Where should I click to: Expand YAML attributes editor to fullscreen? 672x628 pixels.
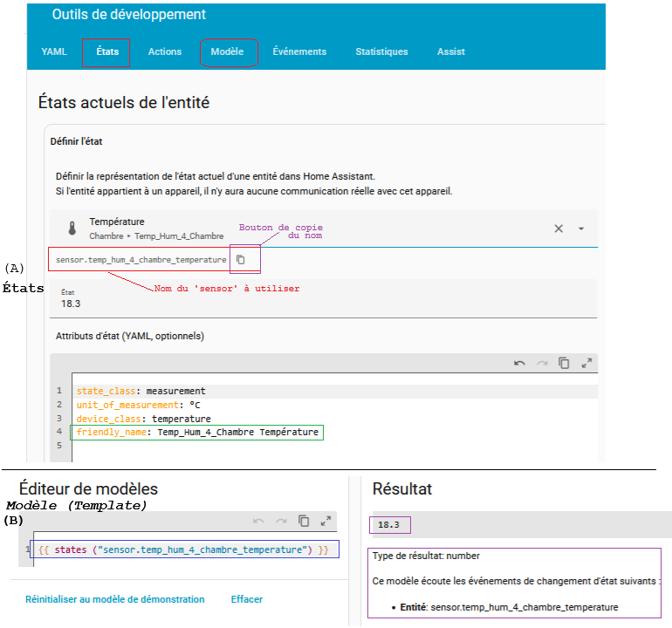[586, 363]
